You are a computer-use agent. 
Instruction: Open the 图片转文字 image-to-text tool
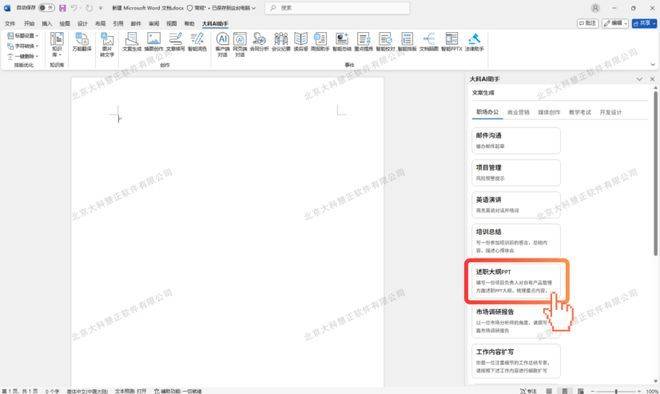[107, 44]
